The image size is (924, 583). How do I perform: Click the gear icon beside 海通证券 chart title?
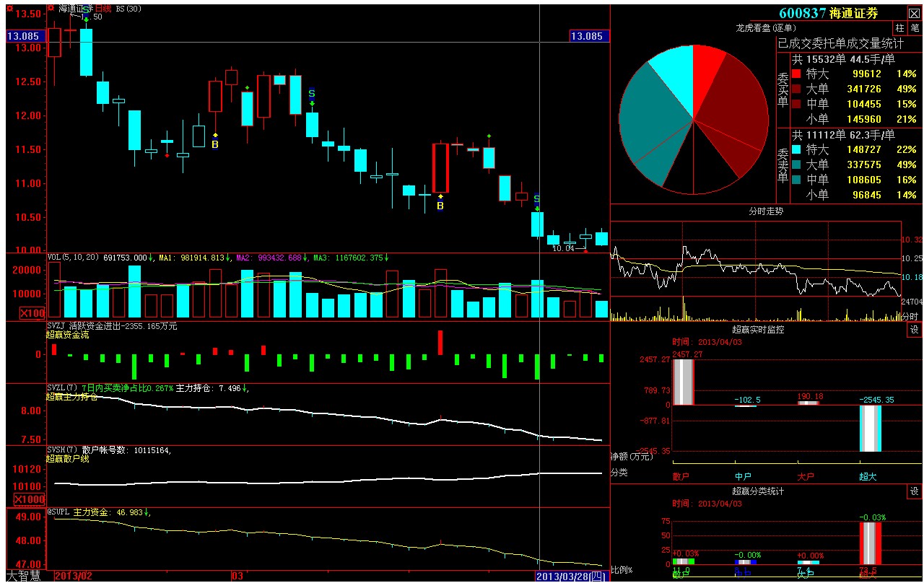pyautogui.click(x=50, y=8)
